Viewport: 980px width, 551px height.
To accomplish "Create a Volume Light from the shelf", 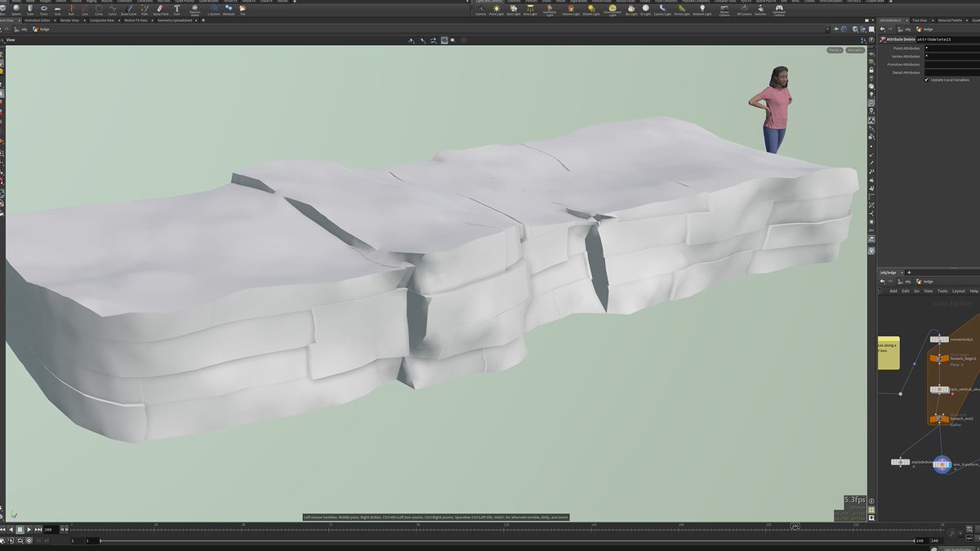I will click(571, 8).
